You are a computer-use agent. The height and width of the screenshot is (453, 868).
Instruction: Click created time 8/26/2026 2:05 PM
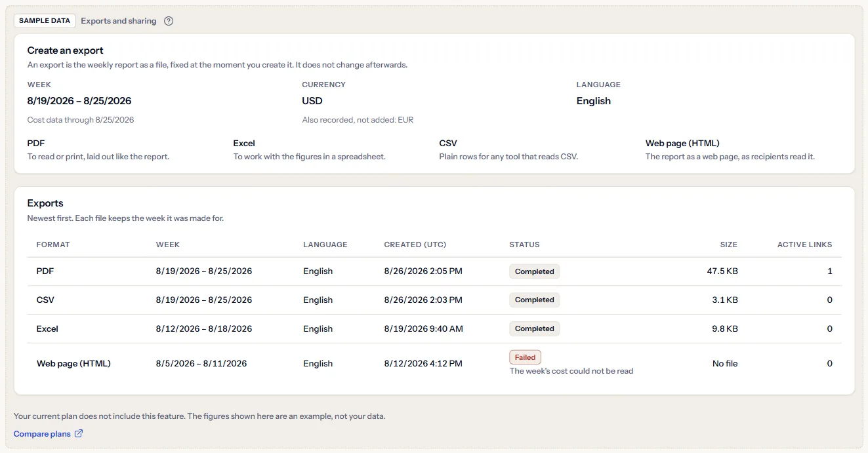coord(423,271)
